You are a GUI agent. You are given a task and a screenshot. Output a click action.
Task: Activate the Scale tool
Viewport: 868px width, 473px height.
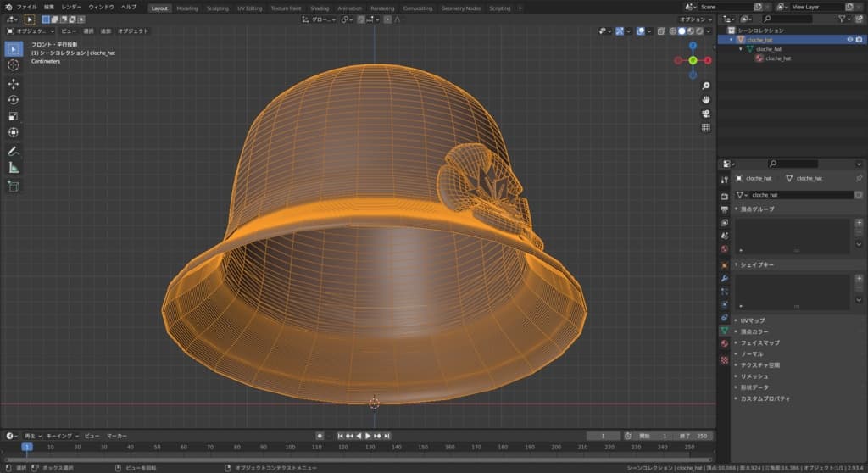[x=14, y=116]
